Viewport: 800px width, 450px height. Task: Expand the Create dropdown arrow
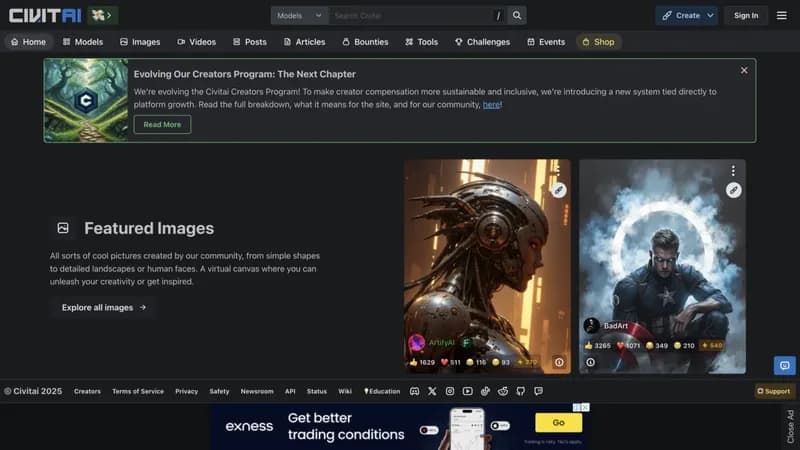coord(710,15)
